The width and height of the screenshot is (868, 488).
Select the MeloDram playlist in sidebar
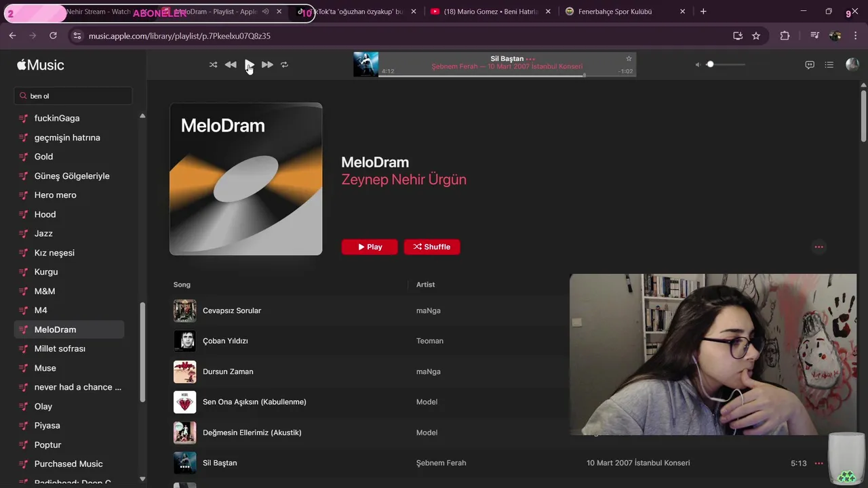(69, 329)
